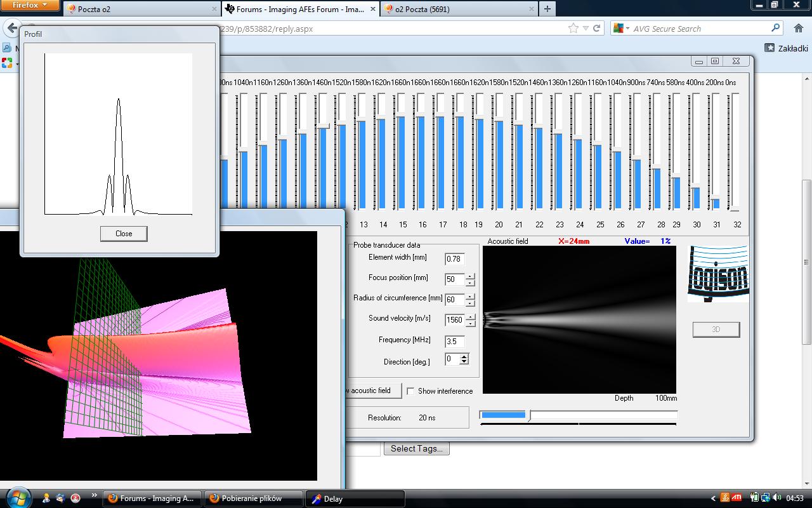
Task: Open a new tab with the plus icon
Action: 547,9
